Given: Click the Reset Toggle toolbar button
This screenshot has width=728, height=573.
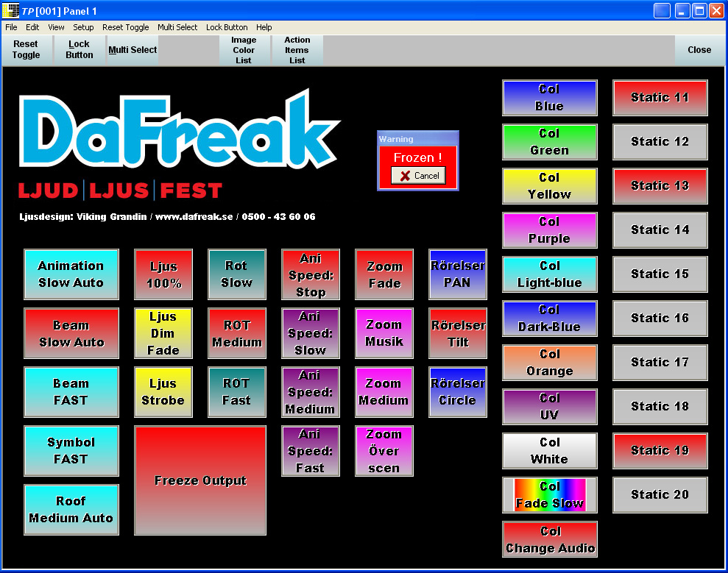Looking at the screenshot, I should click(26, 49).
